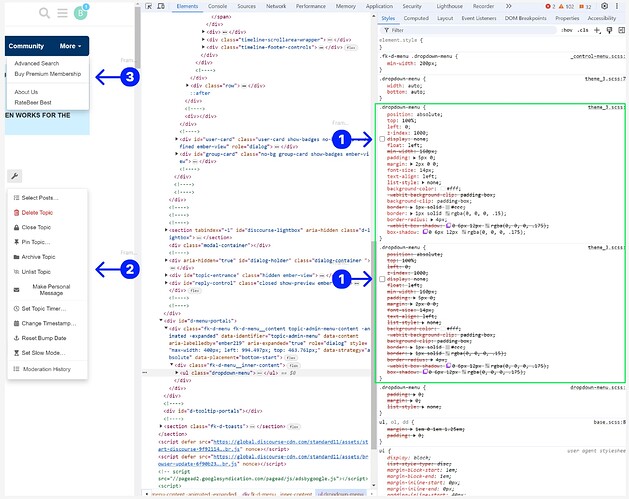Click the trash icon beside Delete Topic
629x499 pixels.
click(x=16, y=213)
